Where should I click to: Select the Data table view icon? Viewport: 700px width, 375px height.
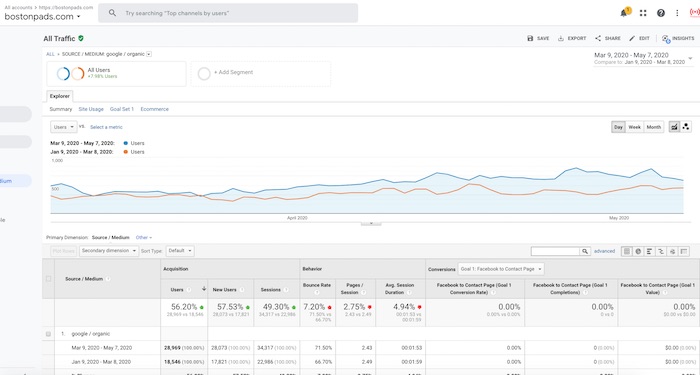(627, 251)
